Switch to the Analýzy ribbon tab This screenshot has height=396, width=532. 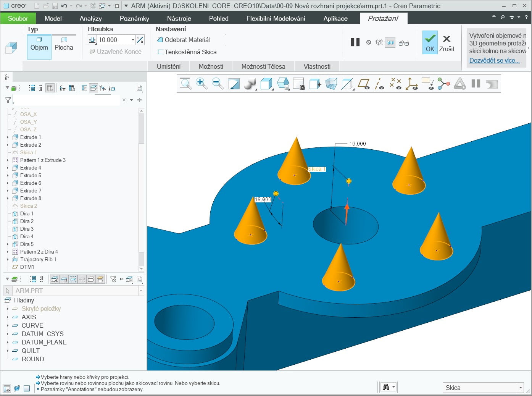(x=90, y=18)
